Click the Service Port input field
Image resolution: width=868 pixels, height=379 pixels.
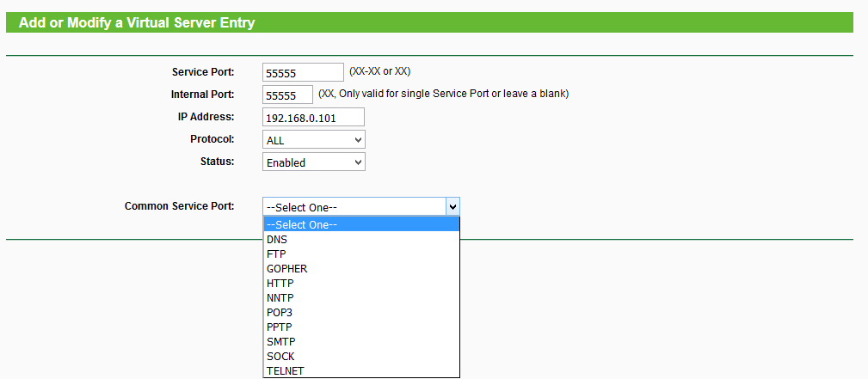pos(303,73)
